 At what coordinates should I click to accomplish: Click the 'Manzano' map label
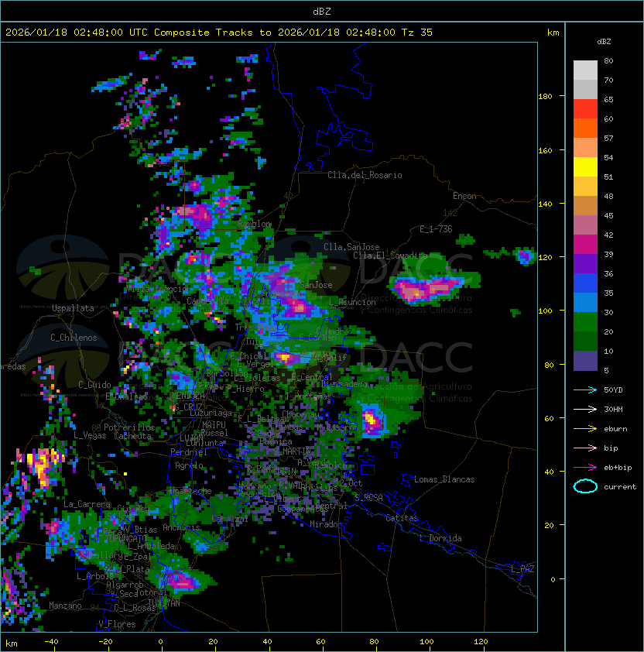(65, 606)
